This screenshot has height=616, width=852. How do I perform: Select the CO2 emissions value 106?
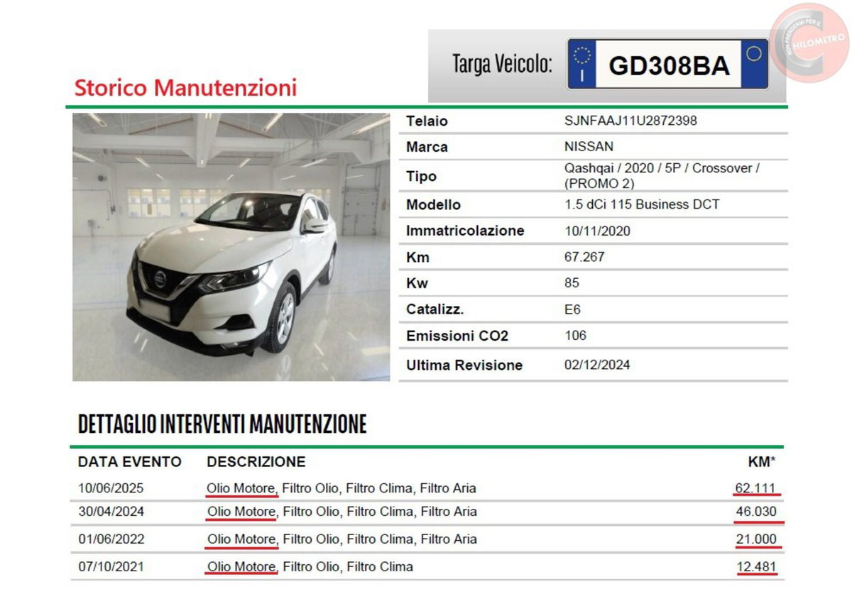pos(576,336)
